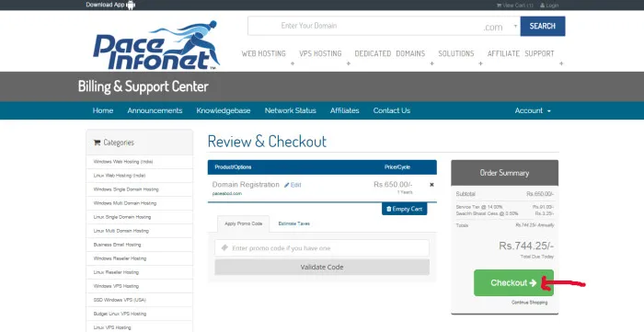644x332 pixels.
Task: Click the green Checkout button
Action: coord(513,282)
